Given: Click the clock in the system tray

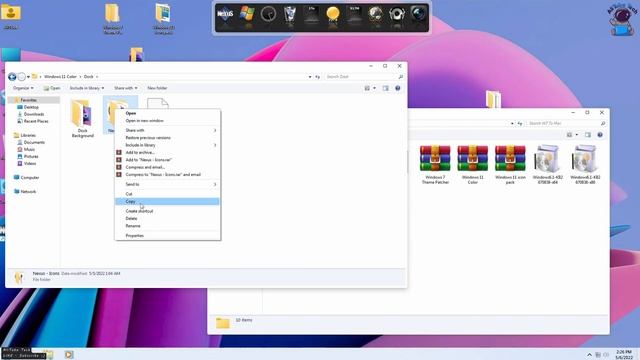Looking at the screenshot, I should (x=624, y=354).
